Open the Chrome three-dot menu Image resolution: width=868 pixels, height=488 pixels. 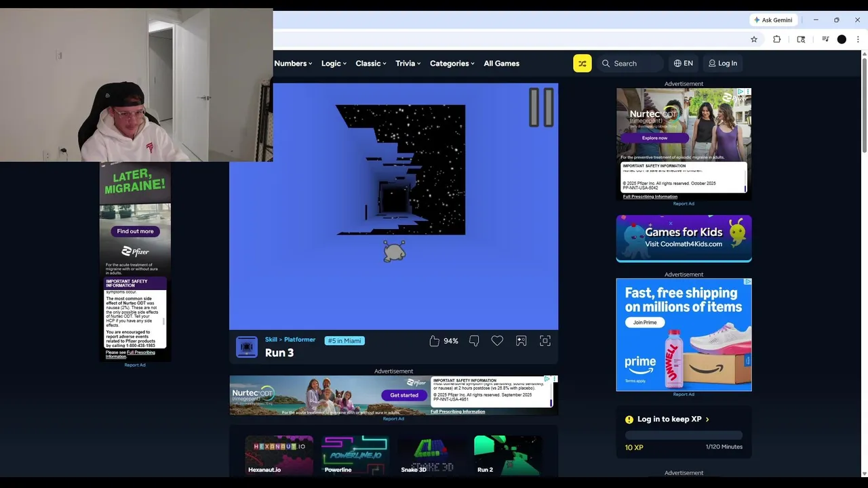858,39
